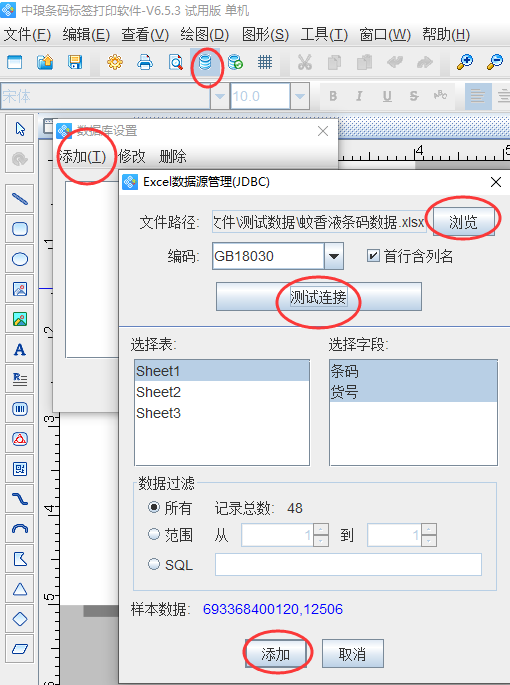
Task: Click the 测试连接 button
Action: (319, 297)
